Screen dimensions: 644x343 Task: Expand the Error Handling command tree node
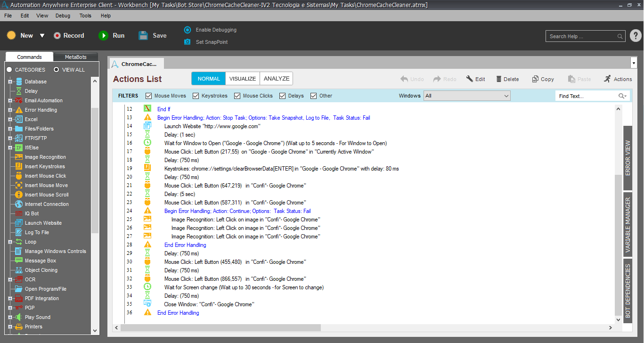coord(10,110)
